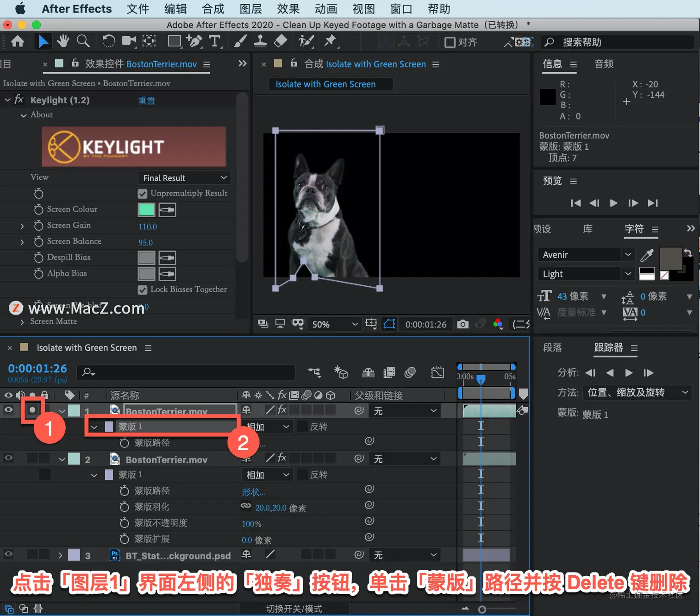Click the Keylight 重置 link

[x=147, y=101]
